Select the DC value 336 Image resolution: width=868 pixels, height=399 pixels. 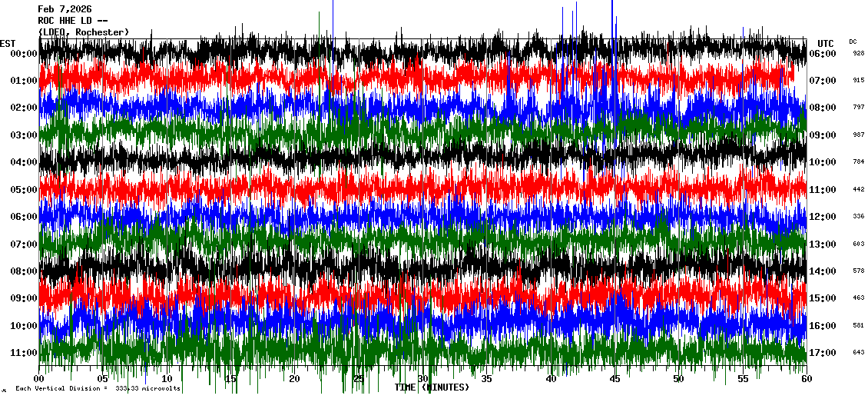858,217
